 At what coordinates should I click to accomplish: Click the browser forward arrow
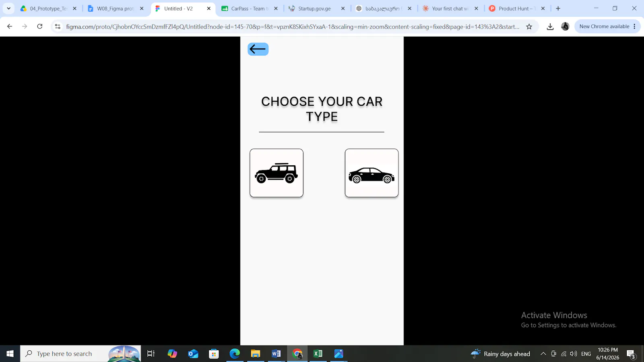pos(25,27)
